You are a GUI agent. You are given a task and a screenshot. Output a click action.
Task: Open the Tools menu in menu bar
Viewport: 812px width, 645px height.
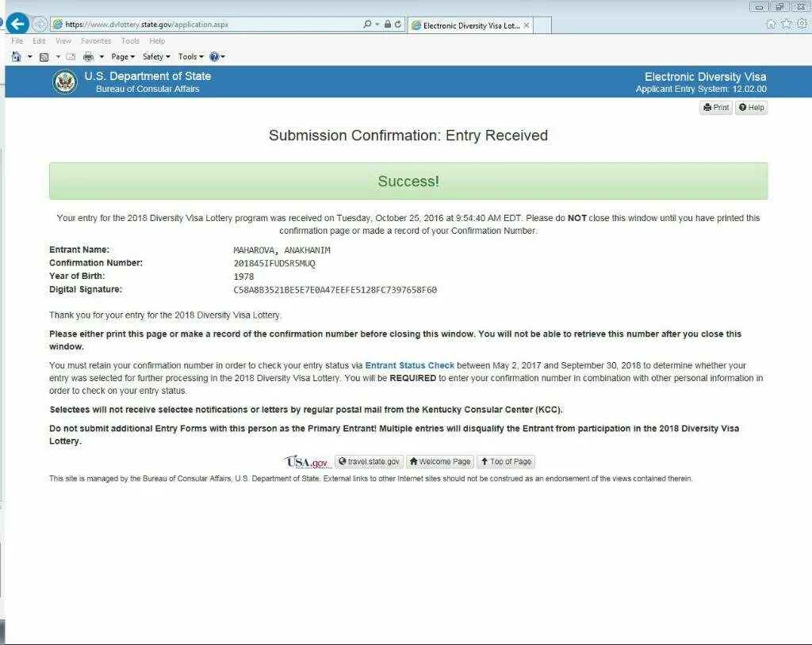coord(130,41)
